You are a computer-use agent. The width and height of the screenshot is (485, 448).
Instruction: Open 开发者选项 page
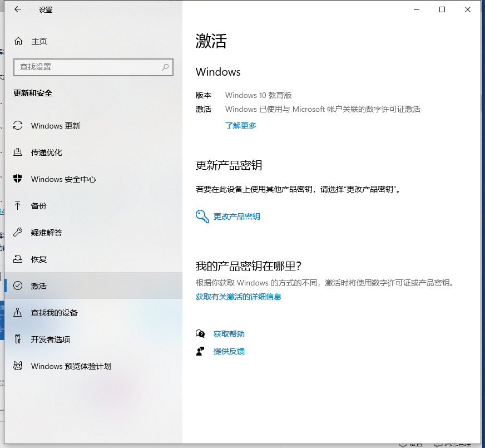coord(51,339)
